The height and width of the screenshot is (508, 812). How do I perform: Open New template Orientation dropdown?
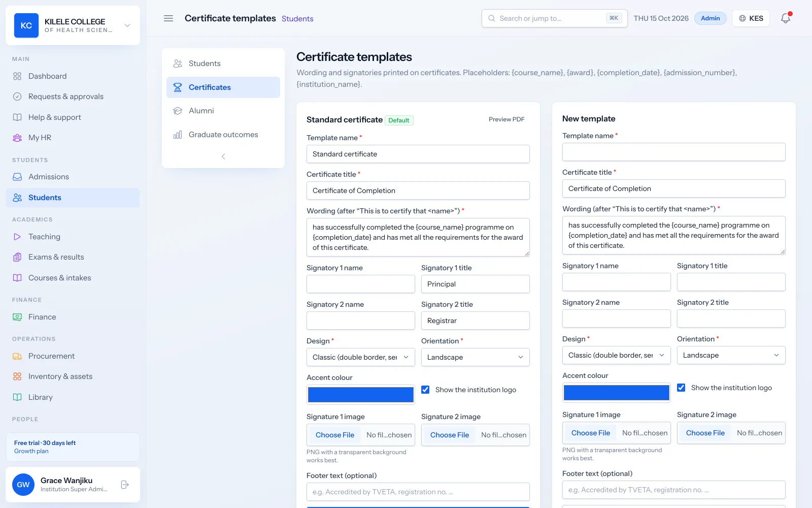(x=731, y=355)
